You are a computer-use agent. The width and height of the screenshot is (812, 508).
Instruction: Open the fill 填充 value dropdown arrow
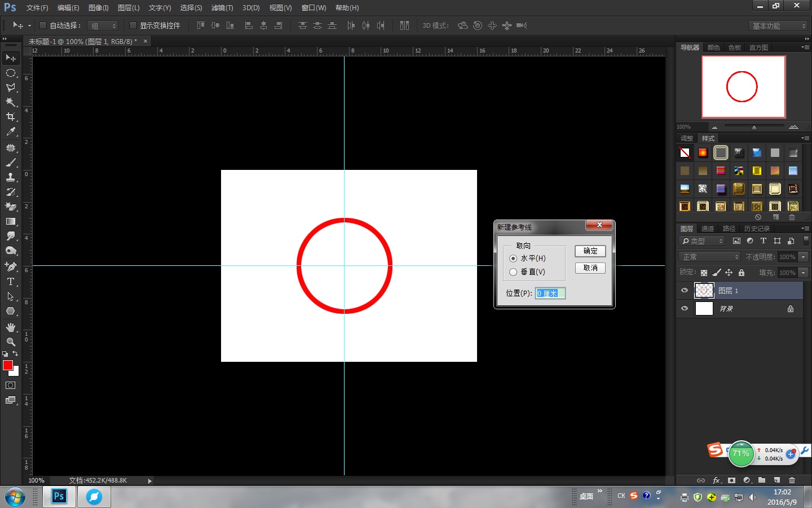(x=804, y=273)
